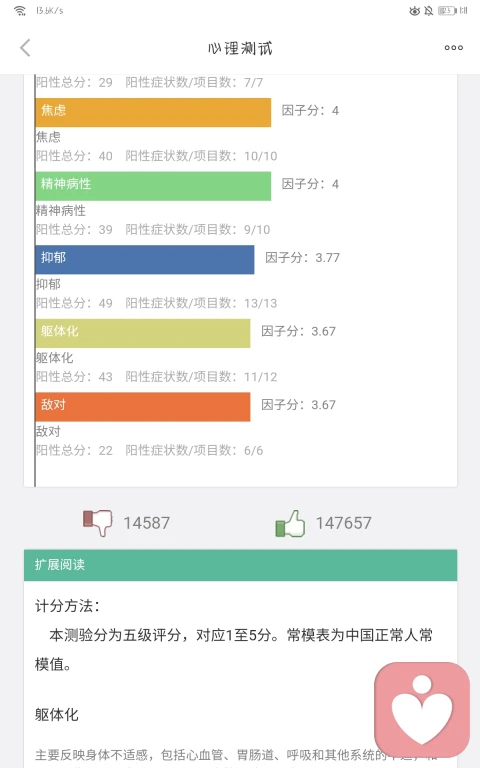Tap the eye comfort status icon
Viewport: 480px width, 768px height.
click(x=414, y=10)
